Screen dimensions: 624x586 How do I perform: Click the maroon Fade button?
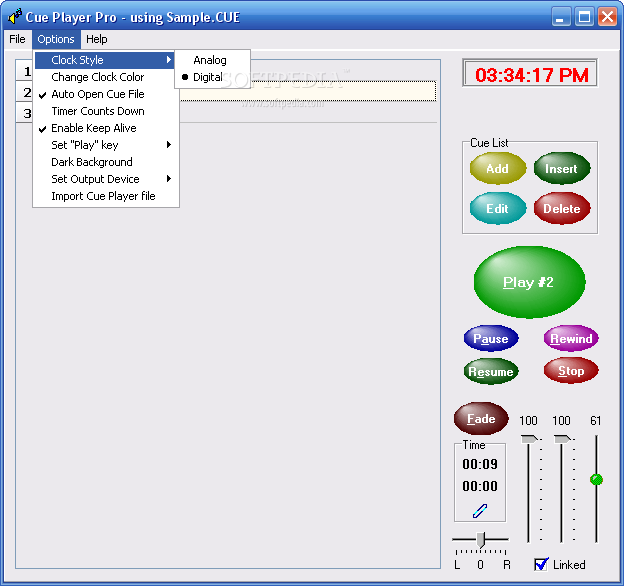[481, 419]
